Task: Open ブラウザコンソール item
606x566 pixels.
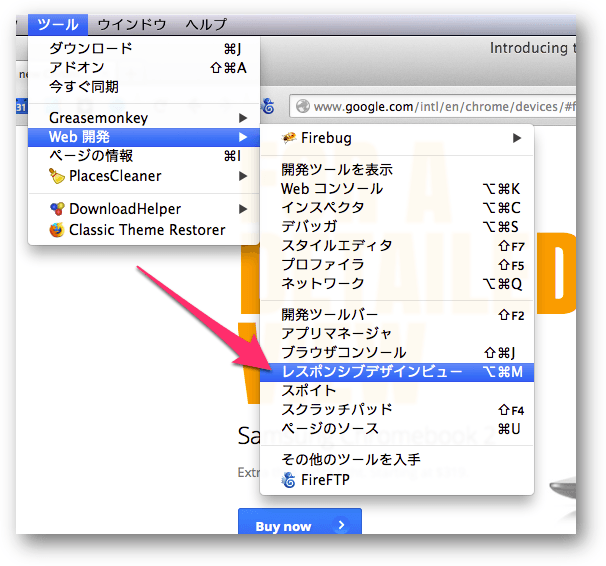Action: pyautogui.click(x=397, y=353)
